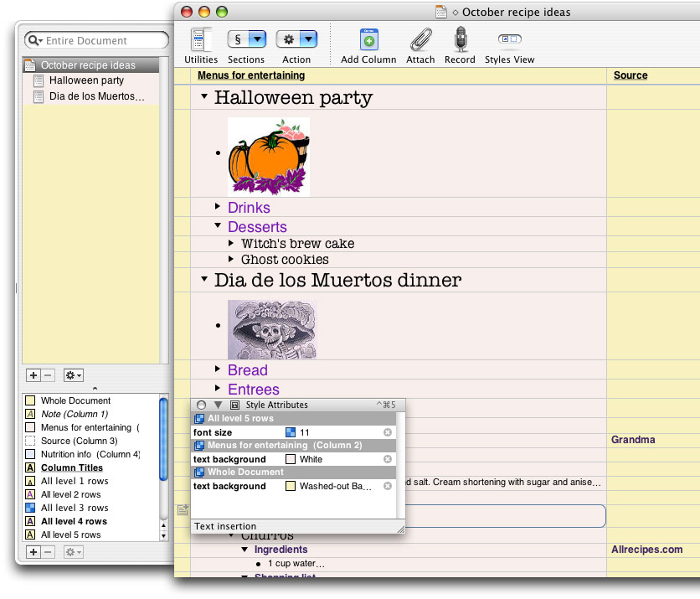Open the disabled styles gear menu

click(73, 552)
